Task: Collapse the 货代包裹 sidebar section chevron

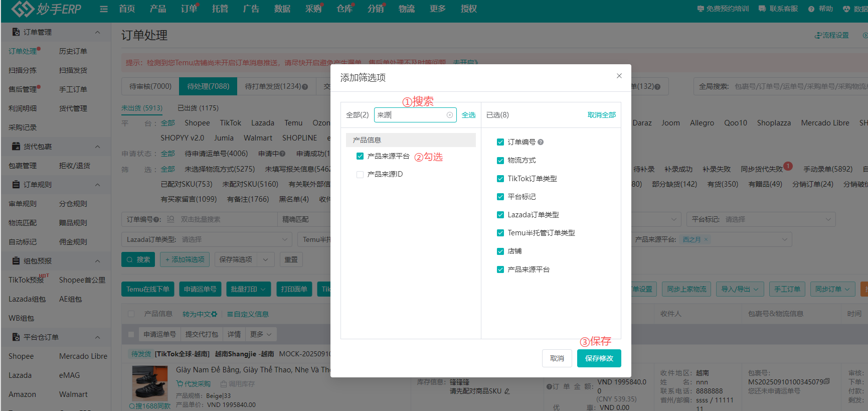Action: (98, 147)
